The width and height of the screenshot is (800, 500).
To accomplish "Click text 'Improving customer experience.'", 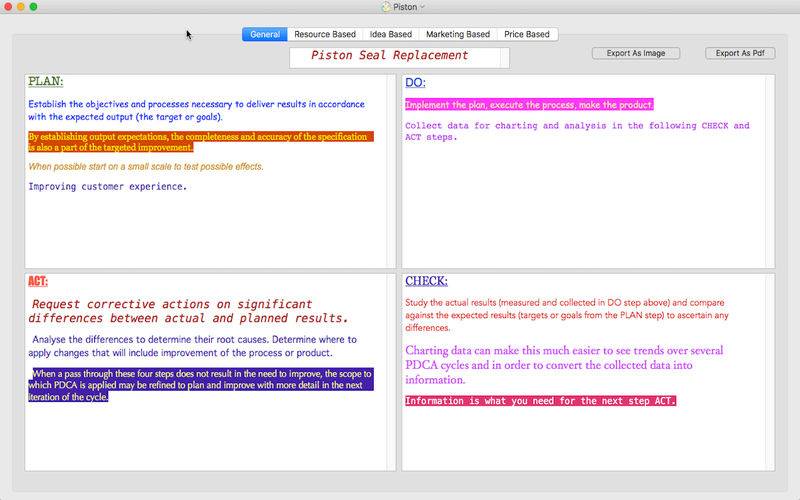I will (x=108, y=187).
